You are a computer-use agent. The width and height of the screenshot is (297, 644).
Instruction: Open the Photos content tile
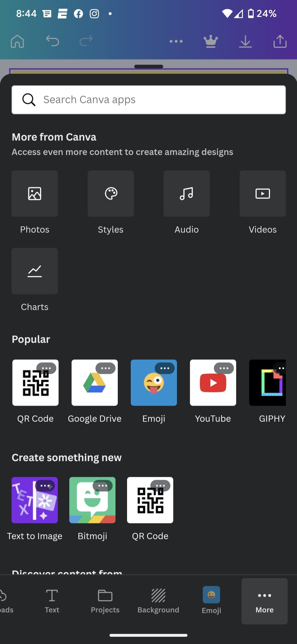point(34,193)
